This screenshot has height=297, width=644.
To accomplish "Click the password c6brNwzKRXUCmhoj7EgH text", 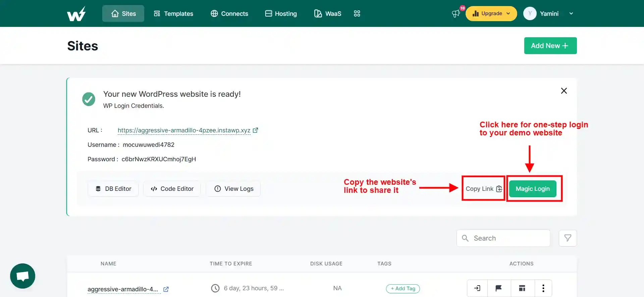I will point(159,159).
